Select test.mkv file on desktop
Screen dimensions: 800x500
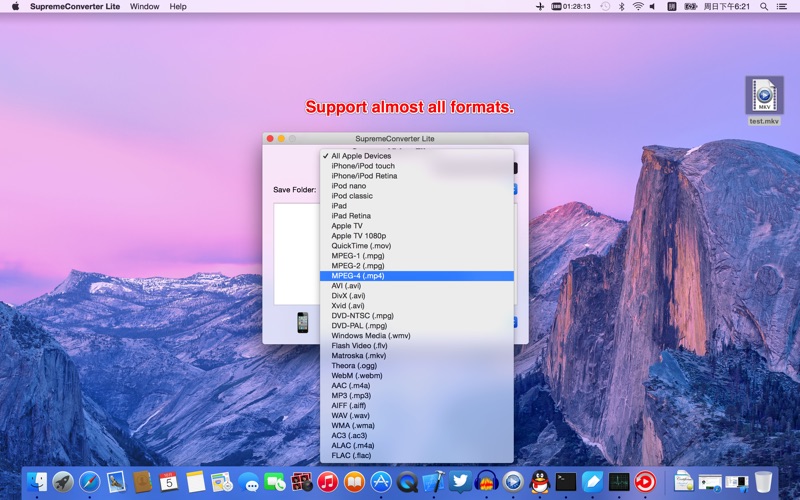[764, 101]
